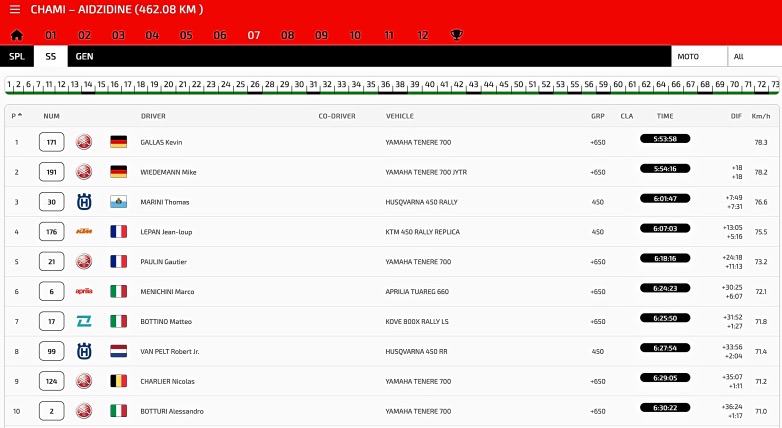Open the trophy final standings icon
782x428 pixels.
coord(457,35)
